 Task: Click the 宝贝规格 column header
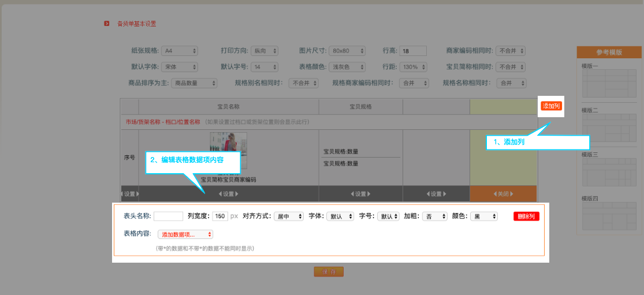pos(360,107)
